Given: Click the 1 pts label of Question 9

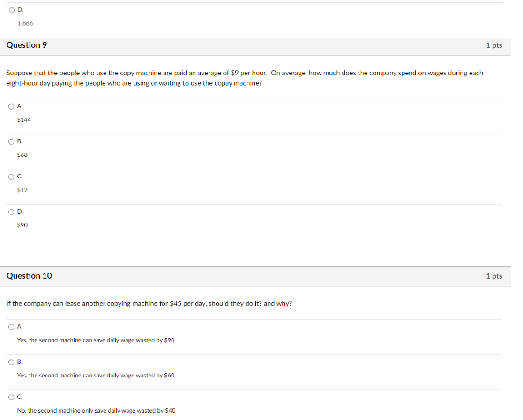Looking at the screenshot, I should (494, 45).
